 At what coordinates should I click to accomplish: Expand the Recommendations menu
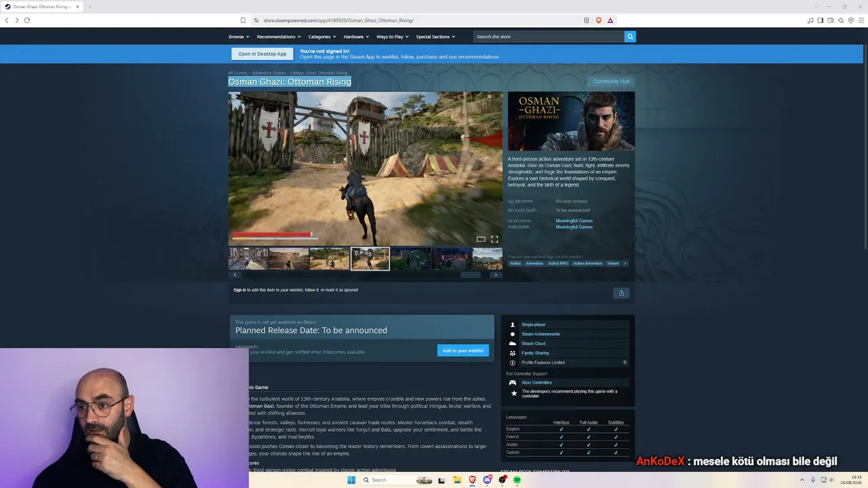[279, 37]
